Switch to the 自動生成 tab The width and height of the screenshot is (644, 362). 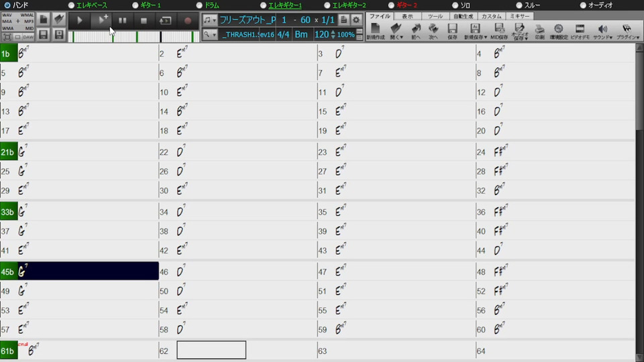464,16
